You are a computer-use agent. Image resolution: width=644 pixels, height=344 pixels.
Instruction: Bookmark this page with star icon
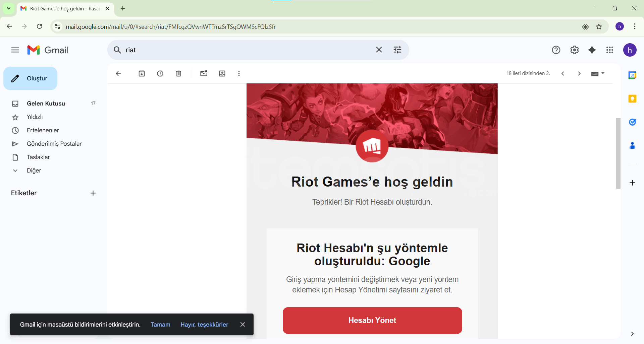click(x=599, y=27)
